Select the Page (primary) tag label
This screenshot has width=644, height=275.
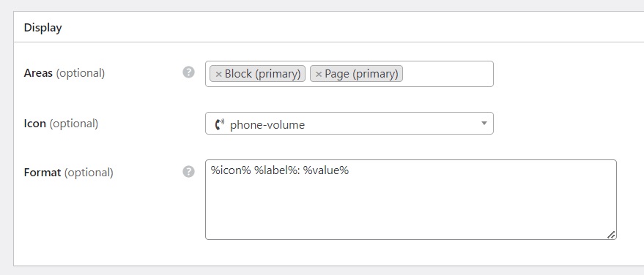[x=361, y=74]
